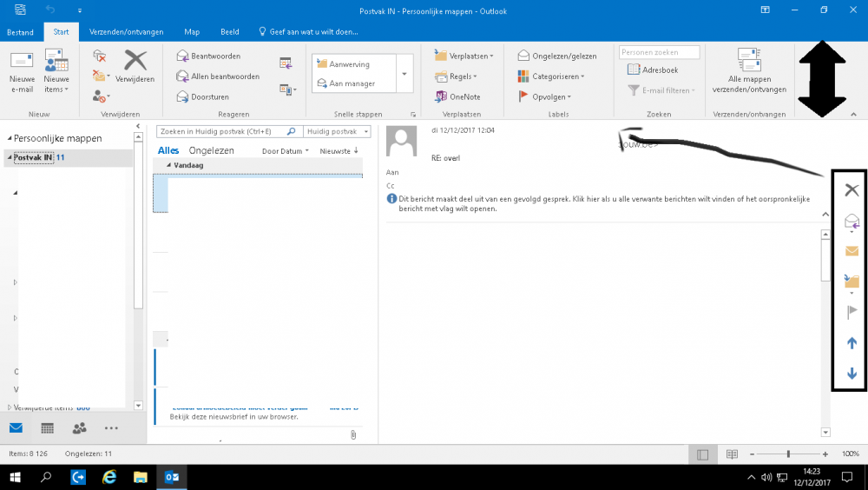The image size is (868, 490).
Task: Open the Beeld ribbon tab
Action: (x=229, y=32)
